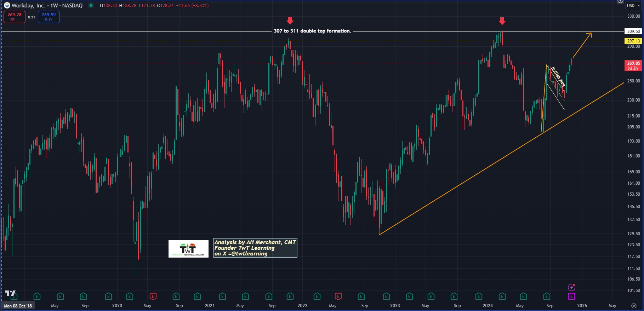Click the green market status dot
The height and width of the screenshot is (311, 644).
[x=91, y=6]
